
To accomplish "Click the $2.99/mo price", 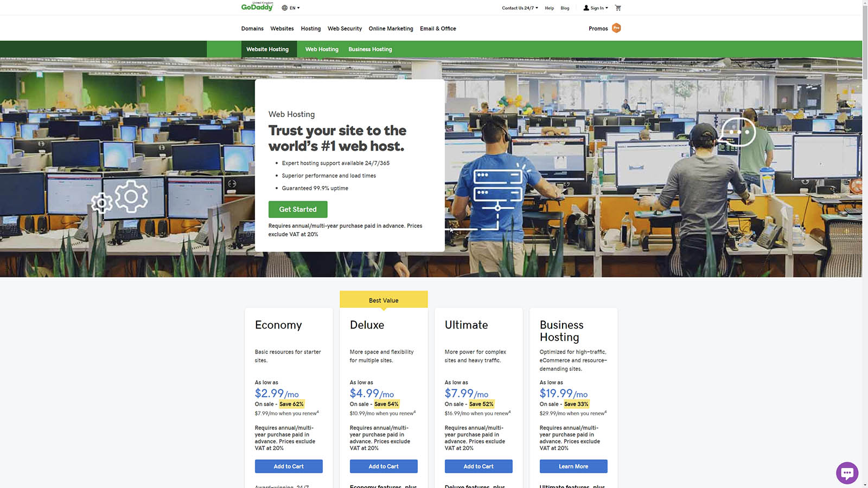I will tap(277, 394).
